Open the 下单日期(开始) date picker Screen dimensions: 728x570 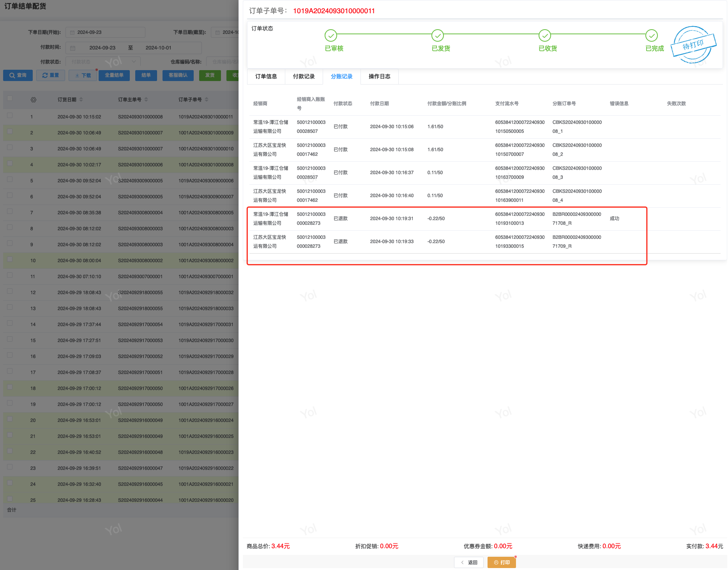coord(105,32)
